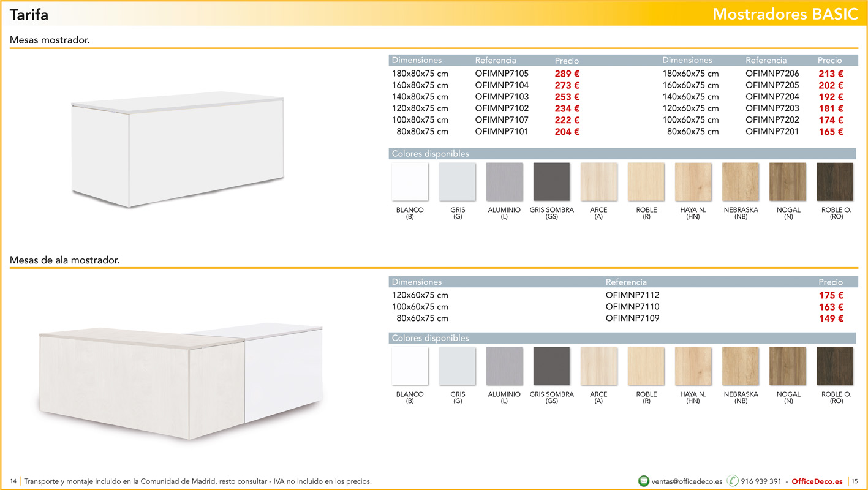Click reference OFIMNP7101

pyautogui.click(x=502, y=132)
